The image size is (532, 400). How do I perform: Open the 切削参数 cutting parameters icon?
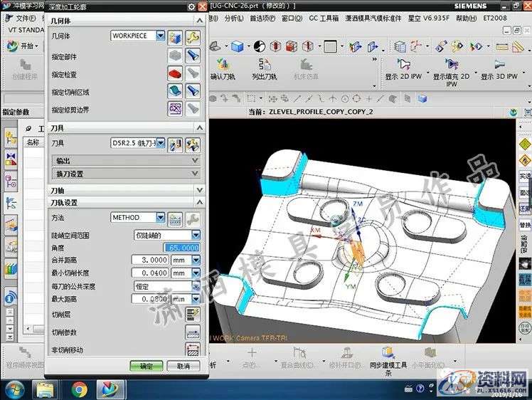[x=193, y=332]
